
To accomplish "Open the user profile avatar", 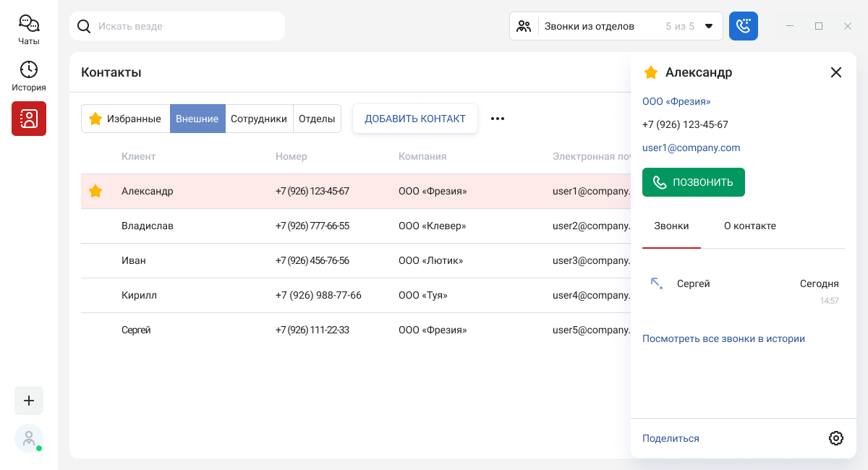I will tap(29, 438).
